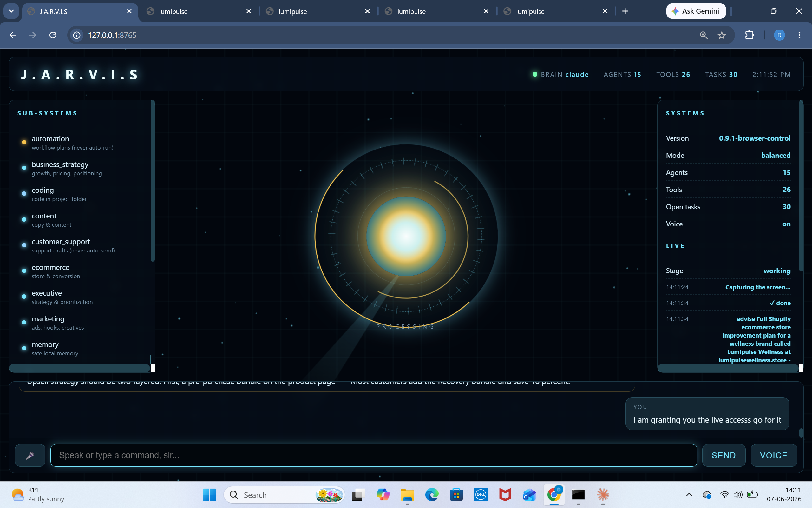The width and height of the screenshot is (812, 508).
Task: Click the Sub-systems panel vertical scrollbar
Action: [x=153, y=181]
